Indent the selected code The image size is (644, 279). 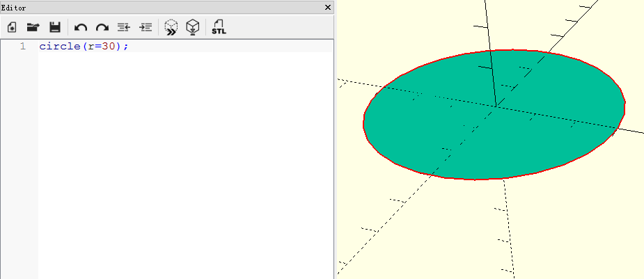[146, 28]
